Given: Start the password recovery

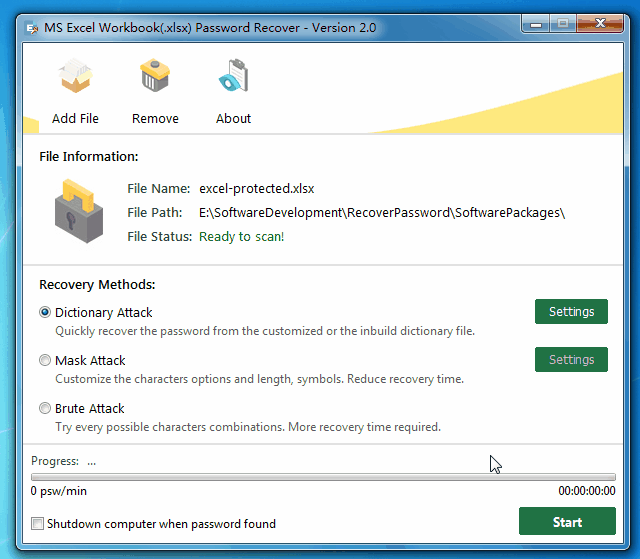Looking at the screenshot, I should coord(567,521).
